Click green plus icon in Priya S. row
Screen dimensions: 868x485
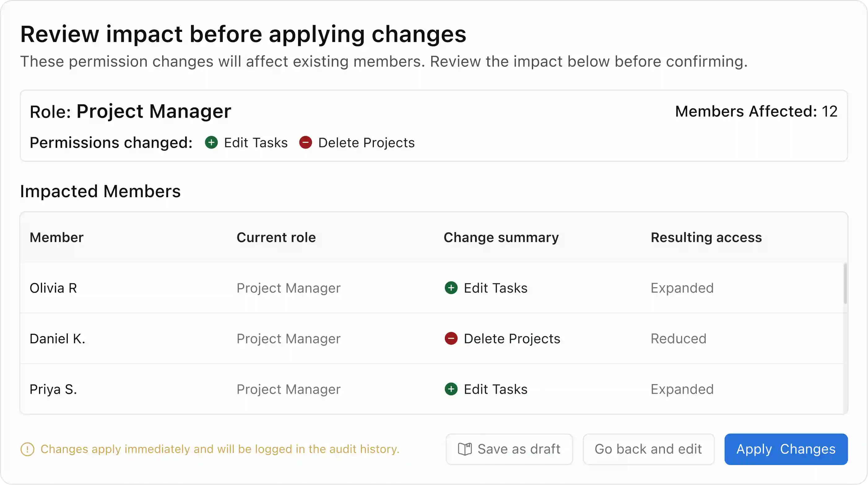coord(451,389)
